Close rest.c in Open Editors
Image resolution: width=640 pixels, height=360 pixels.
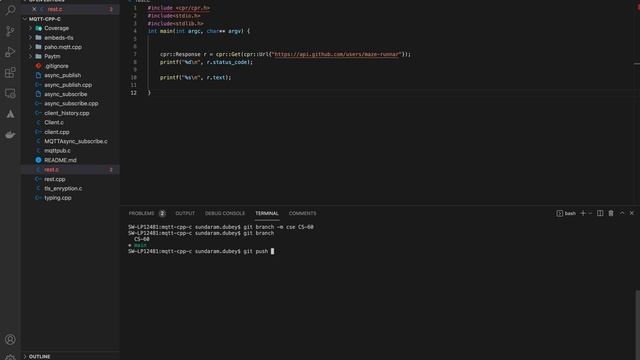pos(34,9)
